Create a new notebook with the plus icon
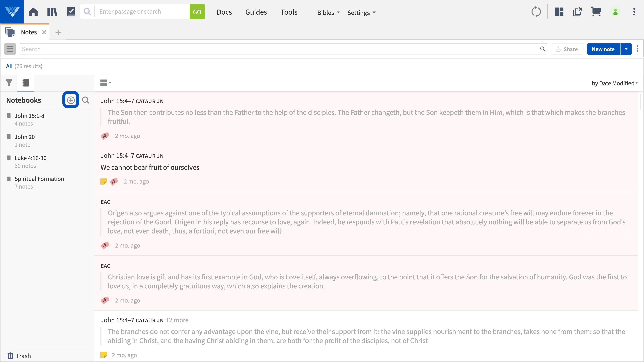This screenshot has width=644, height=362. 71,100
